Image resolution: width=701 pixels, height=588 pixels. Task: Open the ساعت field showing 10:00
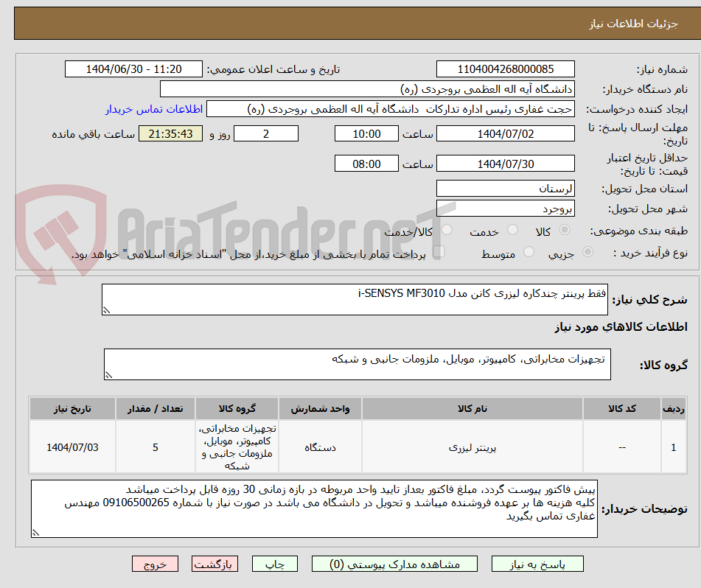click(366, 133)
